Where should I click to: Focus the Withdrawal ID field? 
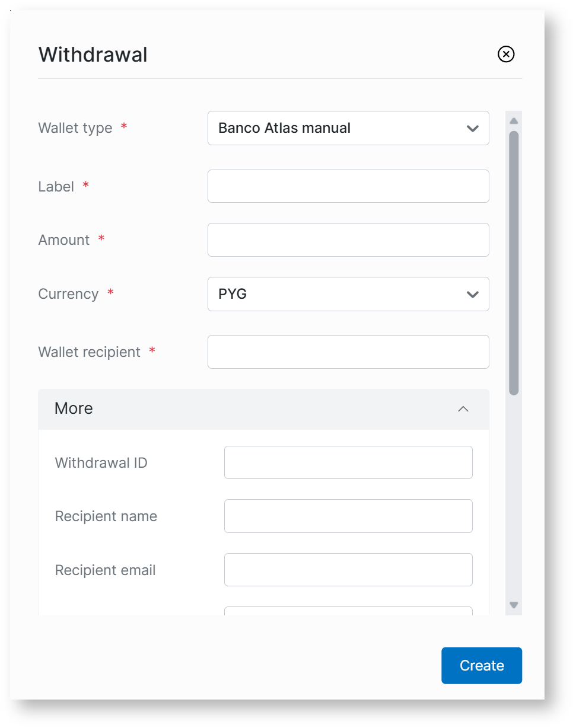[348, 462]
